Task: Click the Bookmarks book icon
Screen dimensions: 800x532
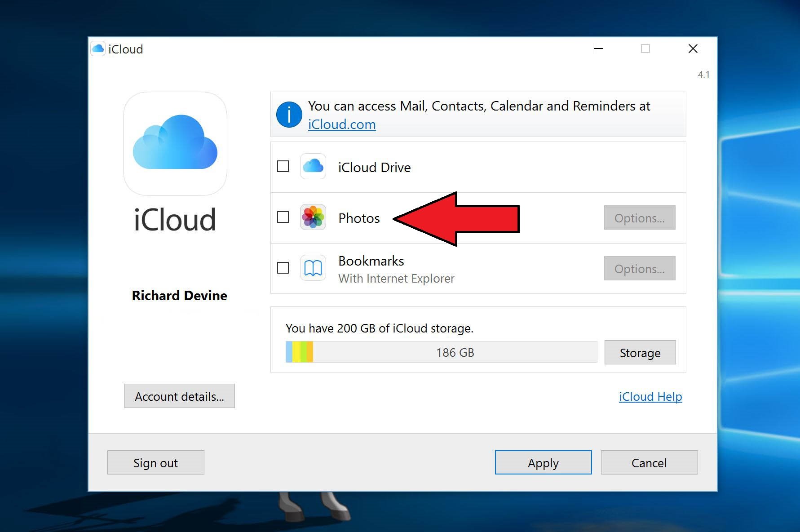Action: pyautogui.click(x=313, y=268)
